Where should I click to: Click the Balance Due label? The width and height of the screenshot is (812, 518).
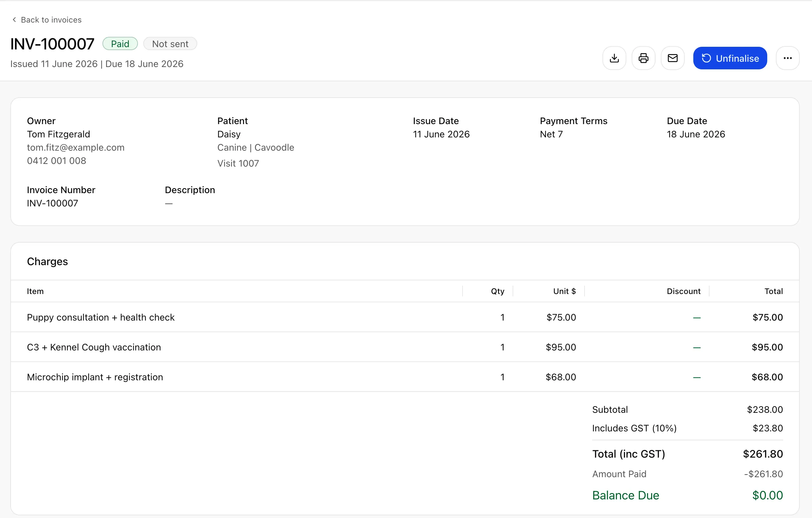click(x=626, y=495)
